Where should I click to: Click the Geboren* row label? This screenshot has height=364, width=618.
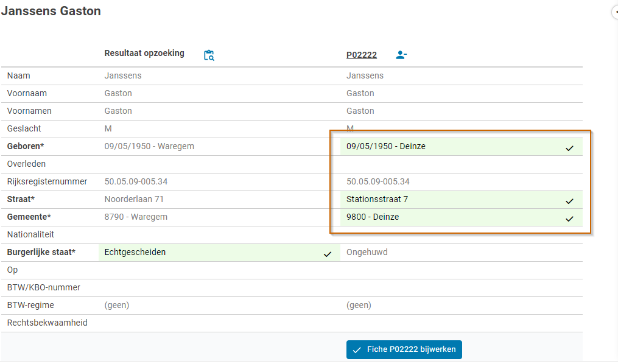tap(25, 146)
